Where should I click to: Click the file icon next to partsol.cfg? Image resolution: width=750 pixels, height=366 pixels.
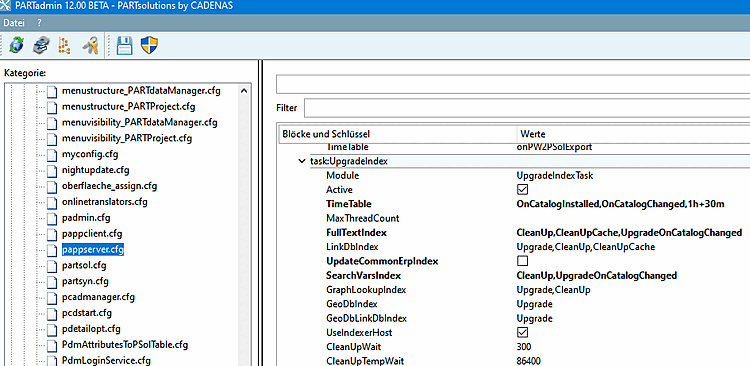point(51,266)
